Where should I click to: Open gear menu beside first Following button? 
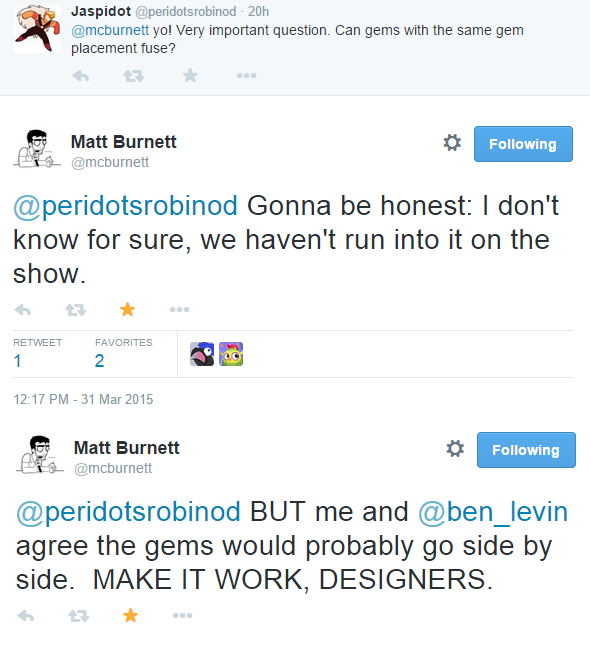click(452, 143)
